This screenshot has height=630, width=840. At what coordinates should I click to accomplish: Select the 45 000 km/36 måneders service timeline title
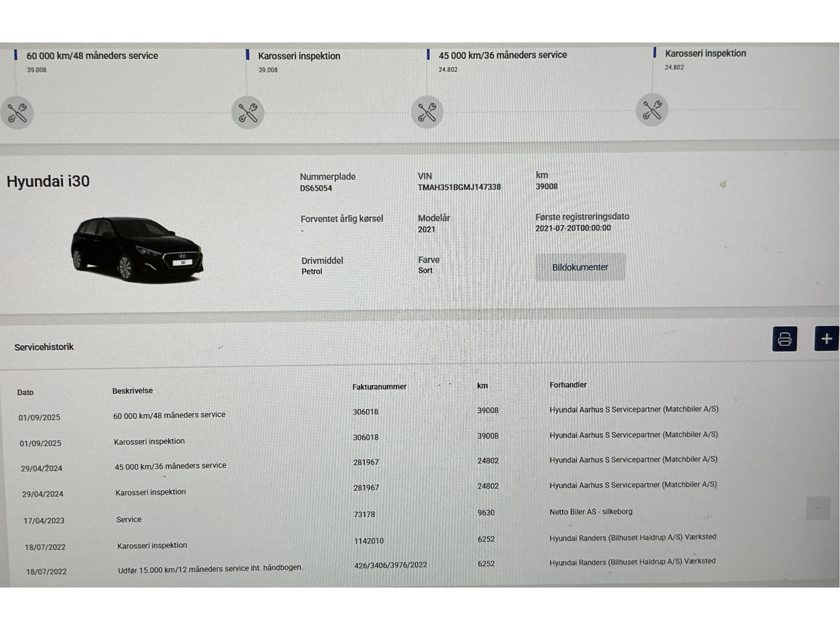(503, 55)
